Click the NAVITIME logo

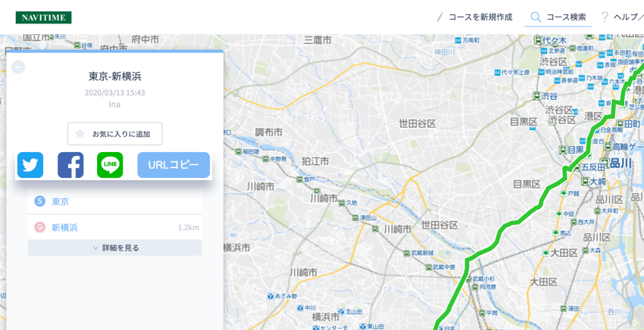[x=43, y=17]
